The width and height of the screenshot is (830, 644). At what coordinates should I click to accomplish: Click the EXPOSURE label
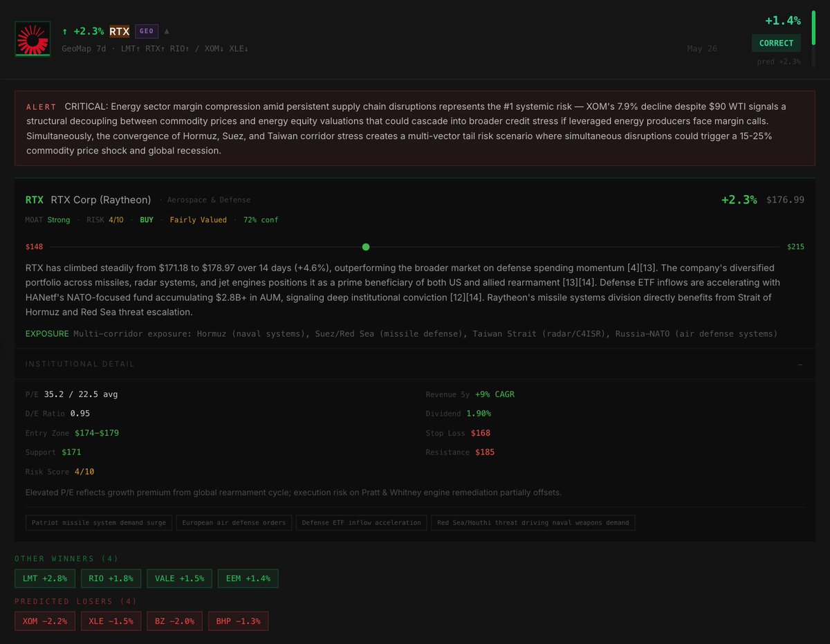(47, 333)
